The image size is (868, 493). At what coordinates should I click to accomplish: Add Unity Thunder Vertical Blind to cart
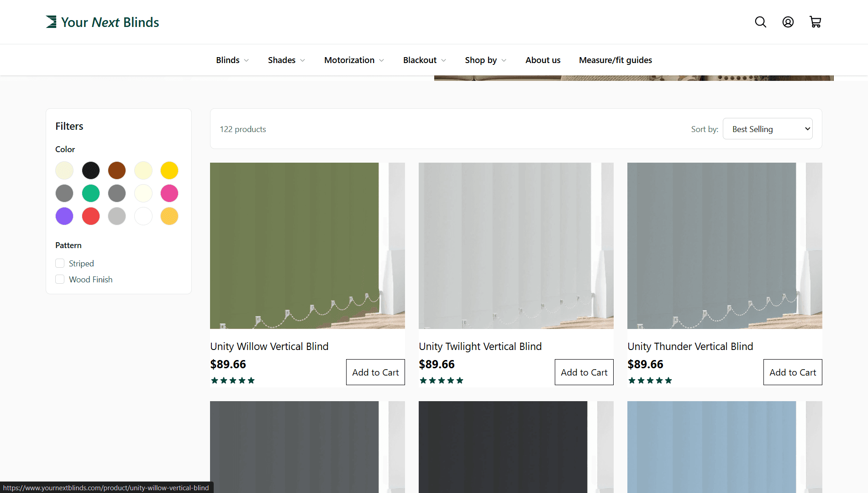793,372
